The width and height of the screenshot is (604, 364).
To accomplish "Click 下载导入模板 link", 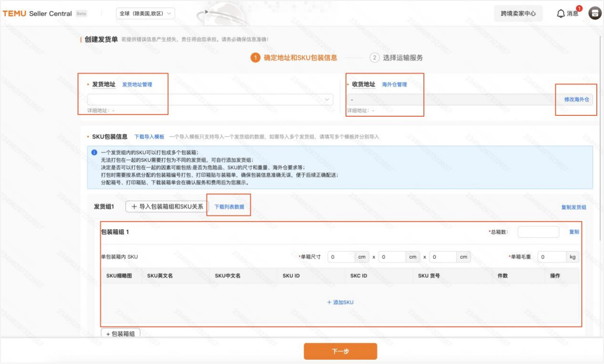I will [149, 137].
